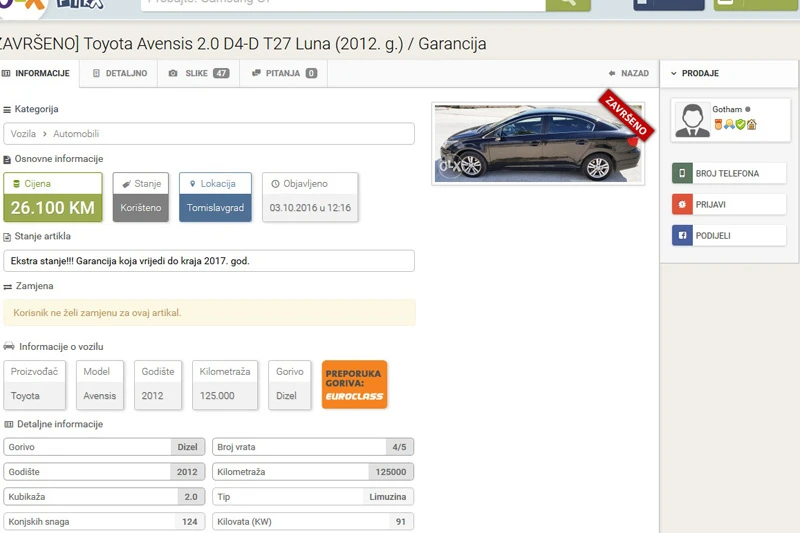This screenshot has height=533, width=800.
Task: Click the car icon next to Informacije o vozilu
Action: [9, 346]
